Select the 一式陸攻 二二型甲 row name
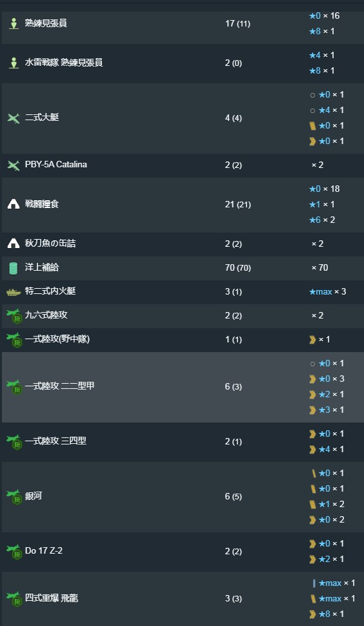364x626 pixels. click(x=60, y=386)
